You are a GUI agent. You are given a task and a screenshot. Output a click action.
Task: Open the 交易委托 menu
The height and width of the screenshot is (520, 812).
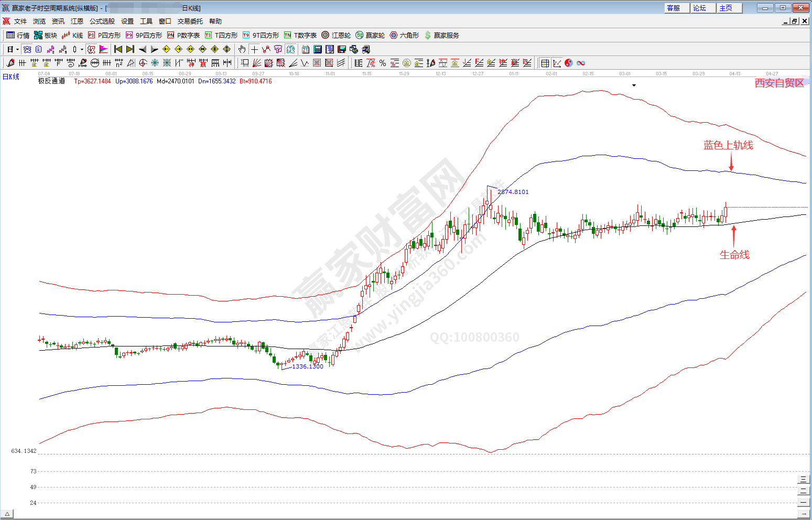190,21
